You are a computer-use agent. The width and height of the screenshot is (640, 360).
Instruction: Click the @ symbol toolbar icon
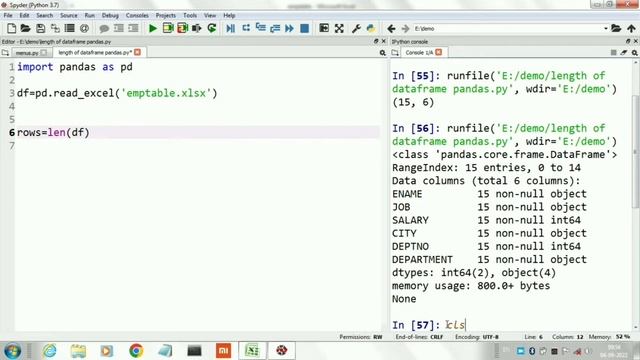(84, 28)
